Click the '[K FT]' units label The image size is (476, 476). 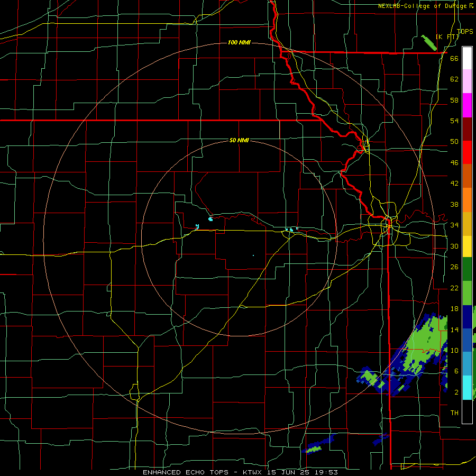(x=447, y=36)
